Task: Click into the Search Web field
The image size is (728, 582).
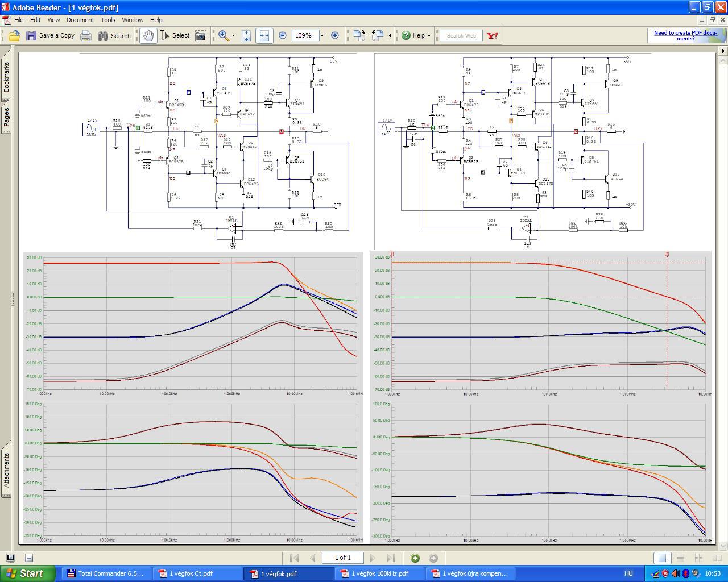Action: tap(461, 35)
